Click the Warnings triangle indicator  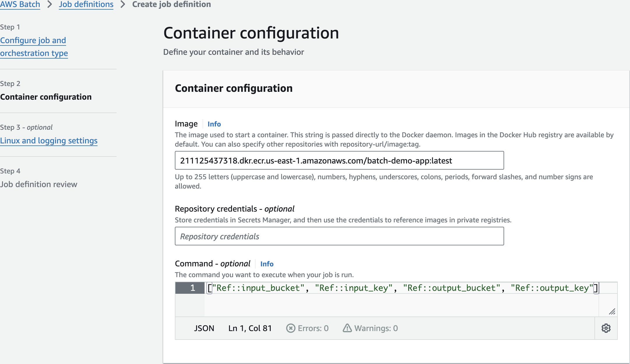pyautogui.click(x=347, y=328)
